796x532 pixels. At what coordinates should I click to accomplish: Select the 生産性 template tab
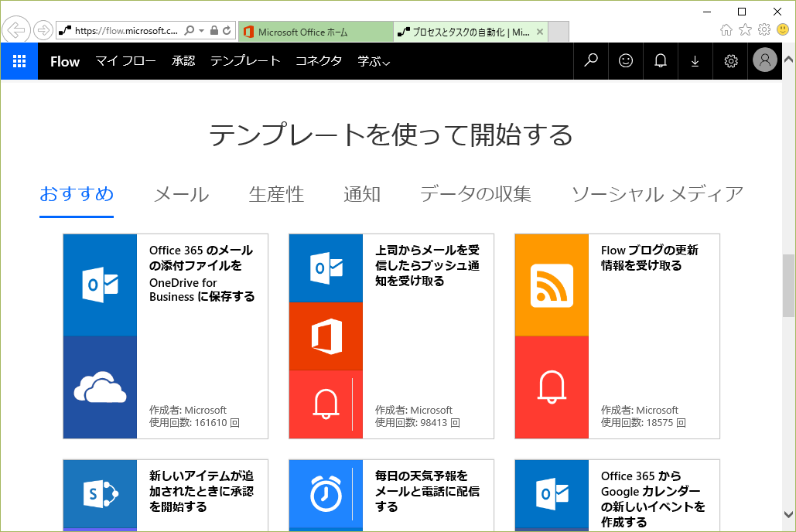click(x=276, y=194)
